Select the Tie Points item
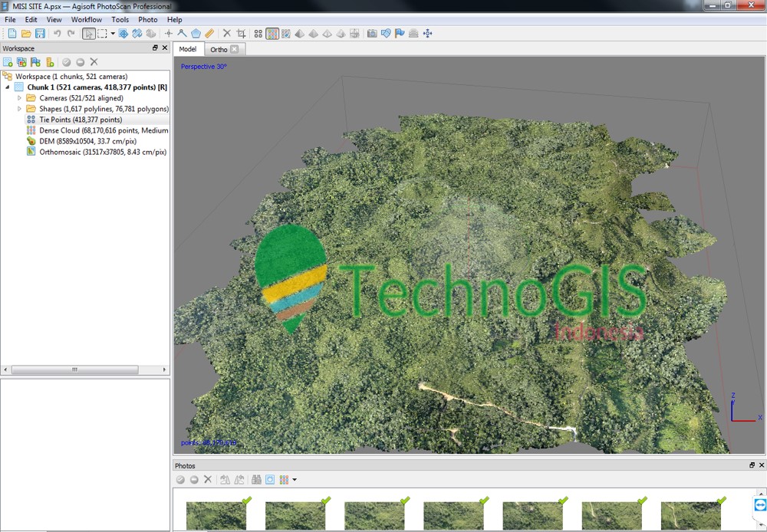This screenshot has height=532, width=767. [x=81, y=120]
